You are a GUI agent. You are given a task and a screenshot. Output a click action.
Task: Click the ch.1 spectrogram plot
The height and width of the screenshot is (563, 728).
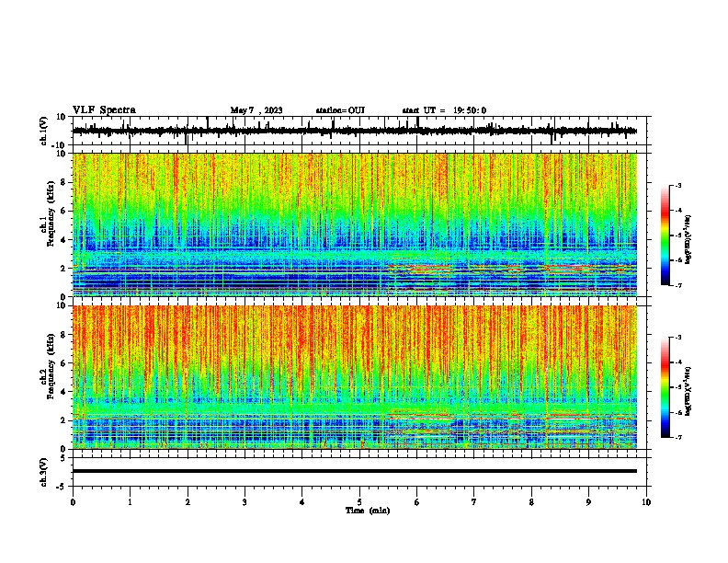click(355, 224)
